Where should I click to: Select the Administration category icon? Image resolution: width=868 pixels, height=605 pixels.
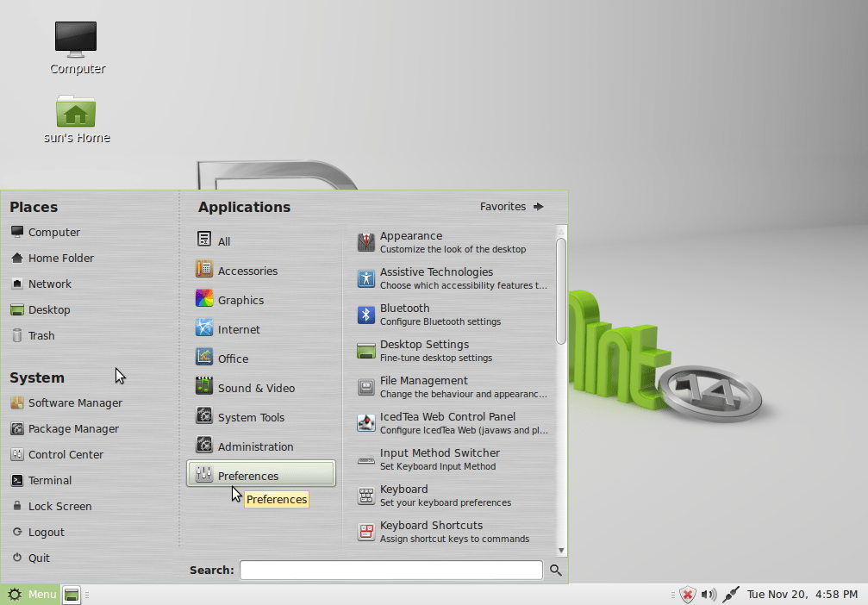(x=204, y=445)
